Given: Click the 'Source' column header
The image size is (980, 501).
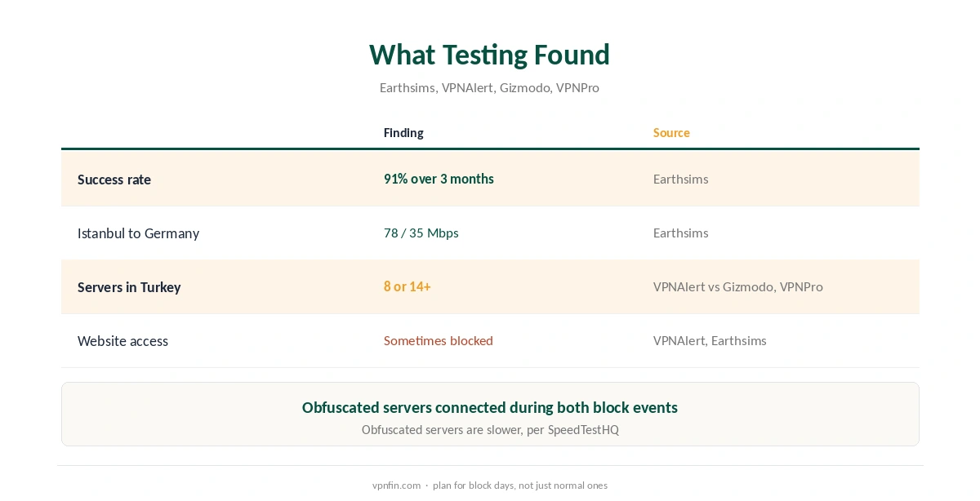Looking at the screenshot, I should pyautogui.click(x=671, y=132).
